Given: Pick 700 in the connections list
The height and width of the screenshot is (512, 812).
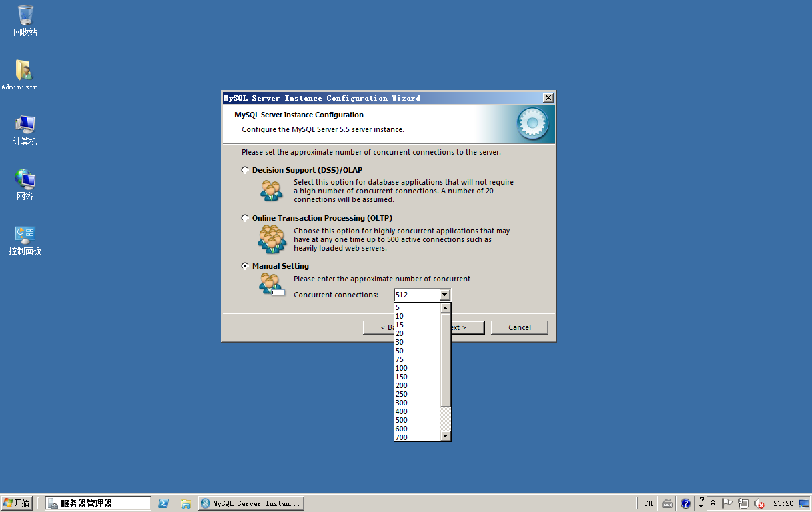Looking at the screenshot, I should [x=417, y=437].
